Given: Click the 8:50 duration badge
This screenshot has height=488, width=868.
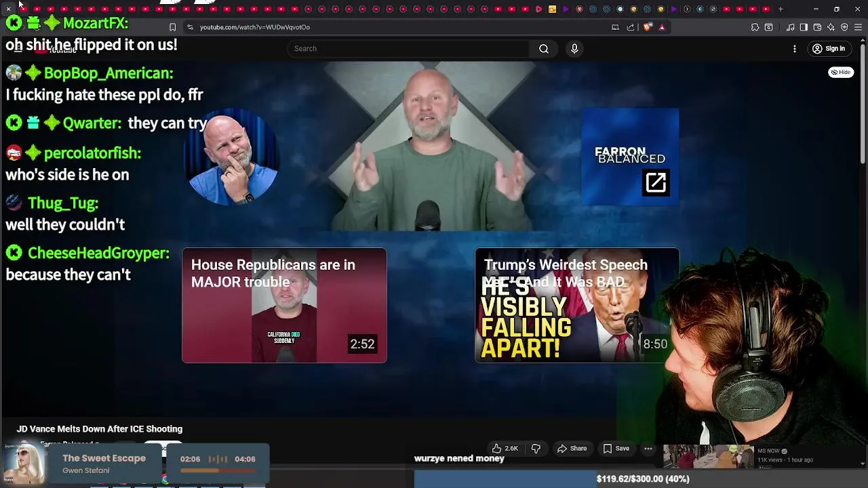Looking at the screenshot, I should coord(655,344).
